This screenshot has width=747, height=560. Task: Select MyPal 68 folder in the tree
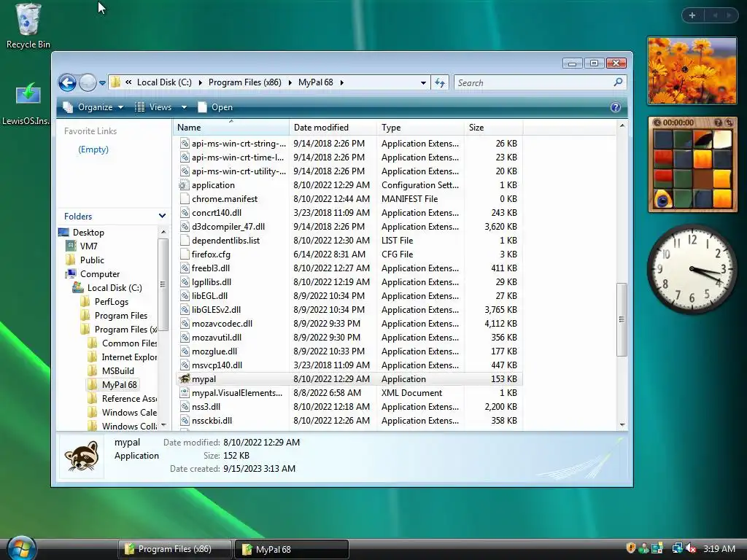[x=119, y=384]
